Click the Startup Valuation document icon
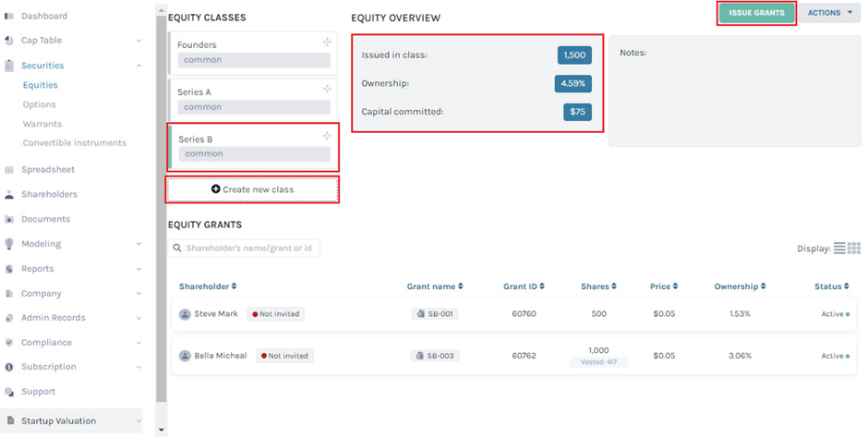 pyautogui.click(x=10, y=420)
